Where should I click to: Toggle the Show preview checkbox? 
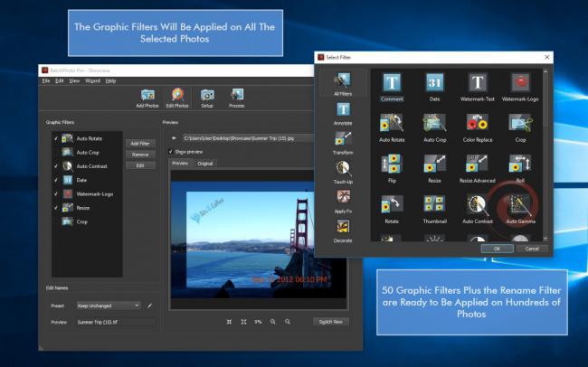click(x=172, y=152)
